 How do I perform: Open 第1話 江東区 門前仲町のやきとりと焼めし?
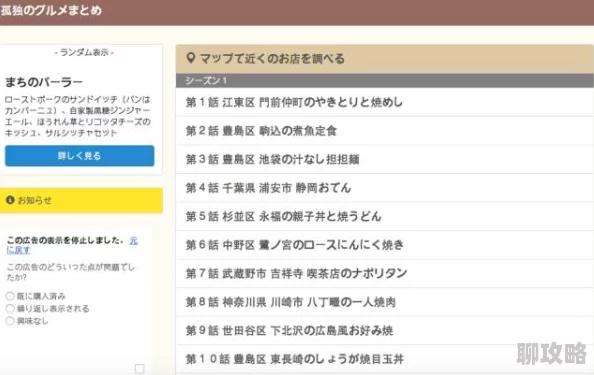[385, 102]
